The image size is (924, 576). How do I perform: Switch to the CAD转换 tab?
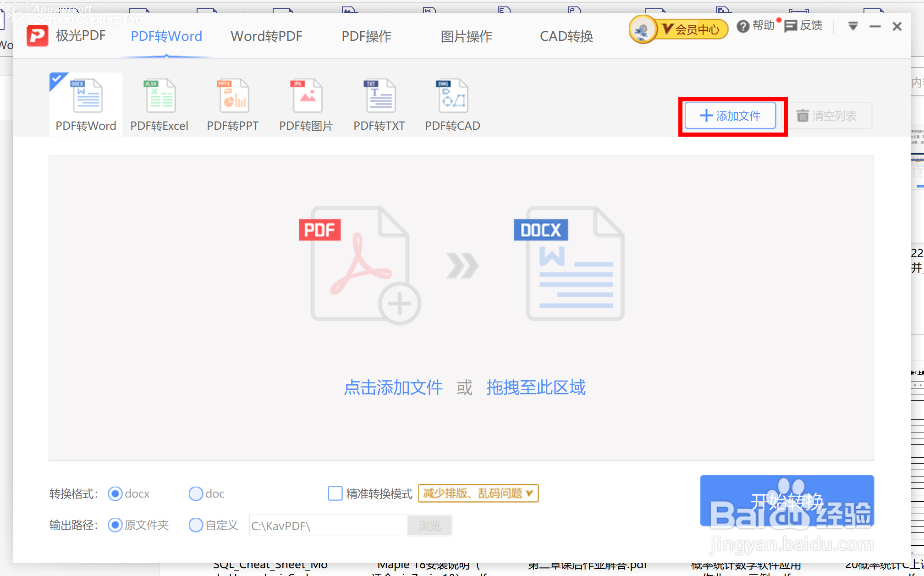tap(566, 36)
